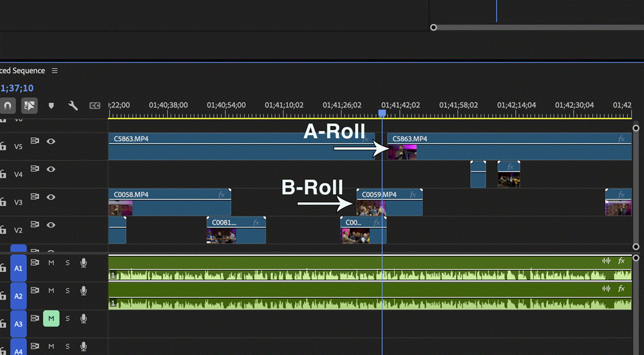
Task: Toggle visibility of track V3
Action: tap(50, 197)
